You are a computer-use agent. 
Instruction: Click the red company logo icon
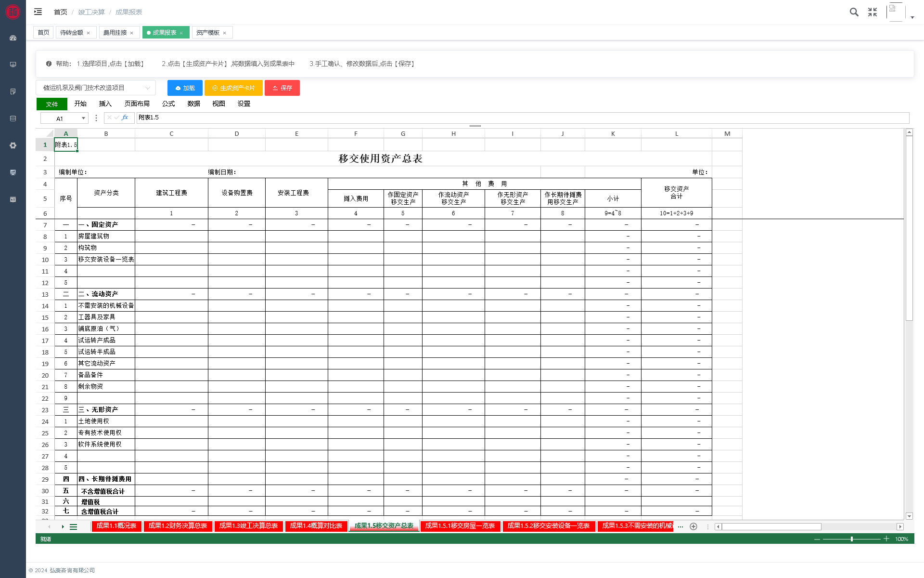click(13, 12)
